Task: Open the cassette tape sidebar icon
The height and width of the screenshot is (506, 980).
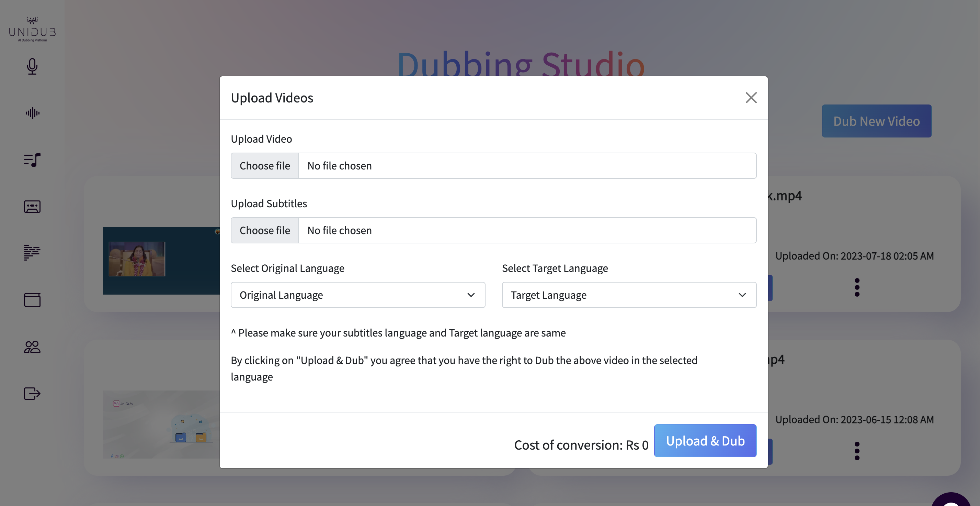Action: pyautogui.click(x=32, y=207)
